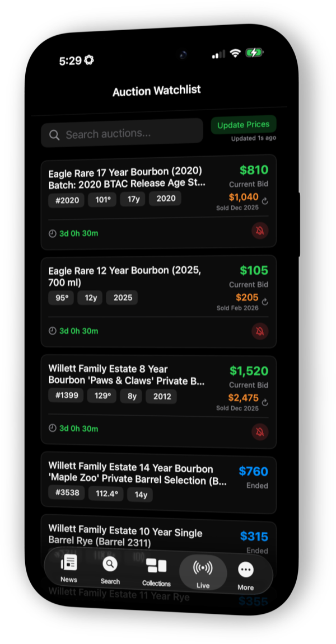
Task: Tap the refresh arrow next to $2,475
Action: (264, 402)
